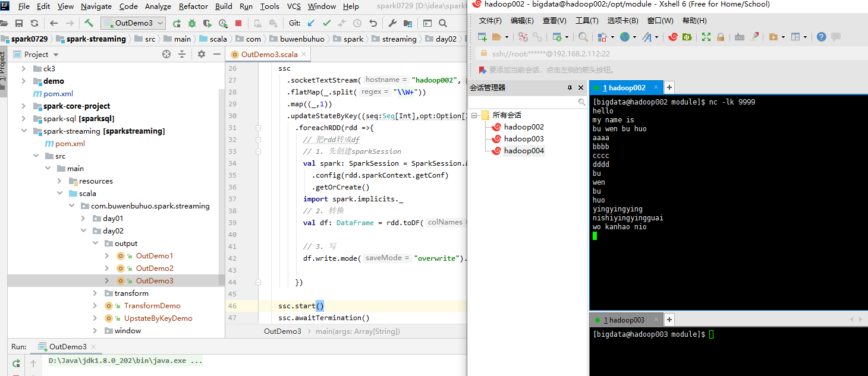The height and width of the screenshot is (376, 868).
Task: Open OutDemo3 run configuration dropdown
Action: pos(134,23)
